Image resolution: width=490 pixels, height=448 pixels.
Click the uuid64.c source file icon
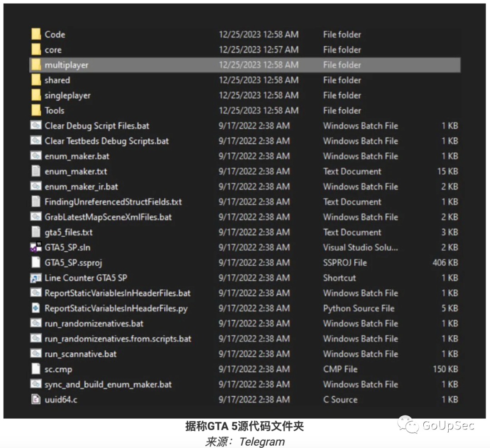(x=36, y=399)
